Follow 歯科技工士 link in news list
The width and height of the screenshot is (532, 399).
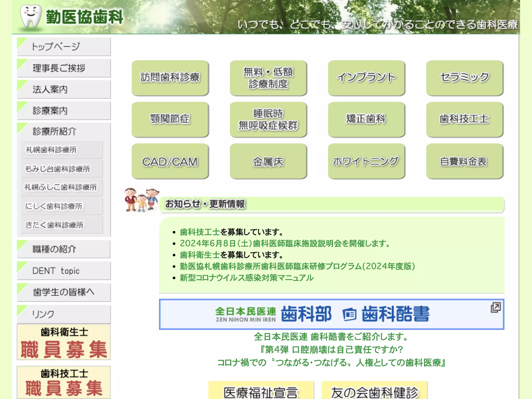coord(200,232)
